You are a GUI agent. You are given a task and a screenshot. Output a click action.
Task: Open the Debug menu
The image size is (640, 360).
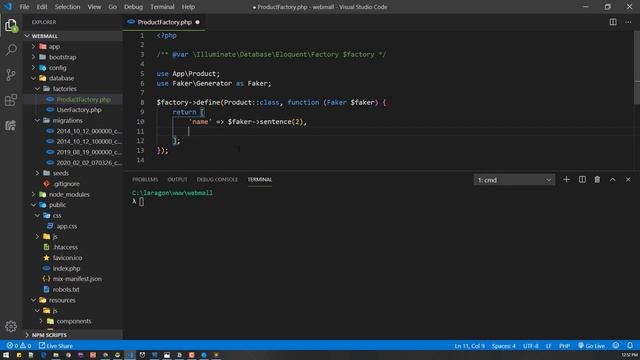click(x=133, y=7)
